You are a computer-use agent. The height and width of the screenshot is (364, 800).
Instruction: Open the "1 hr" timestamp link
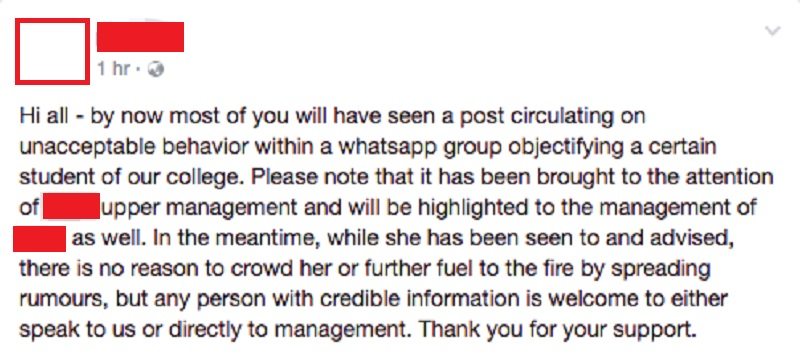pyautogui.click(x=114, y=69)
